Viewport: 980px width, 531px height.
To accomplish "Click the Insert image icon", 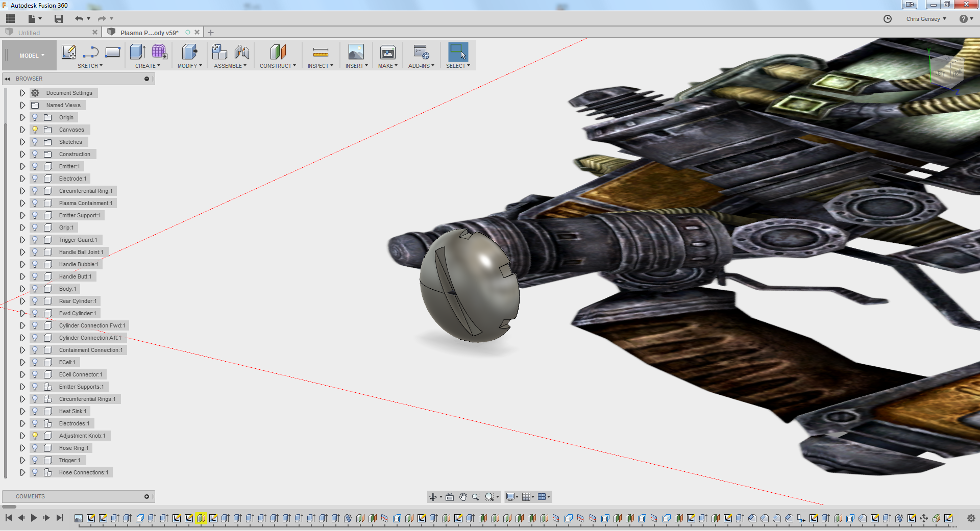I will click(x=356, y=52).
